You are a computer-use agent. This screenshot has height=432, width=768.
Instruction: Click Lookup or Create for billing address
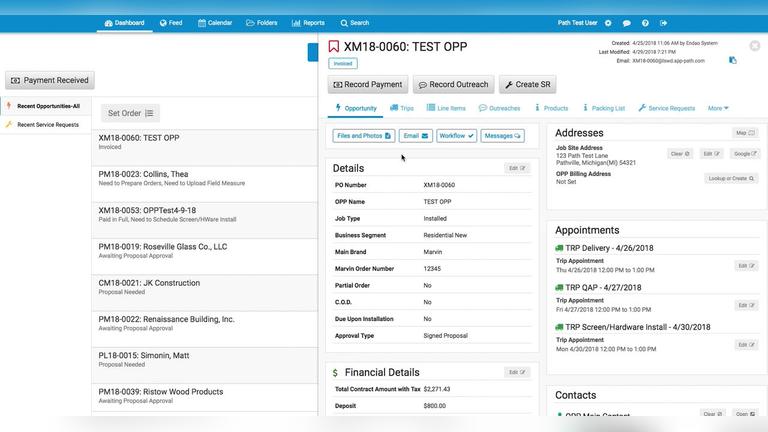[x=731, y=178]
